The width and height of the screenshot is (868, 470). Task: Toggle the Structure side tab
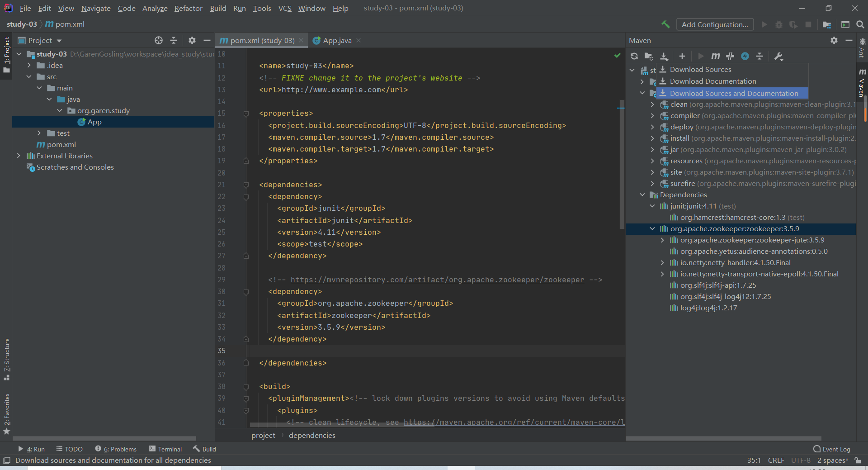tap(6, 359)
